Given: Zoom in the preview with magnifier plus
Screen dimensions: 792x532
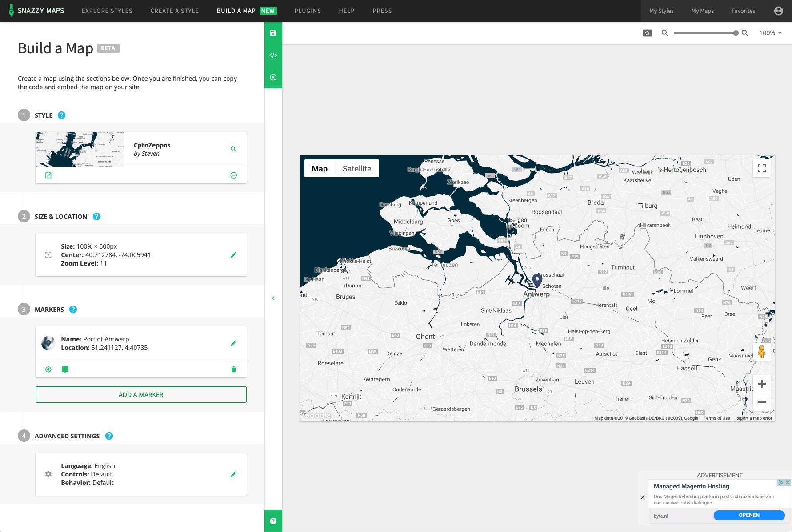Looking at the screenshot, I should pyautogui.click(x=745, y=33).
